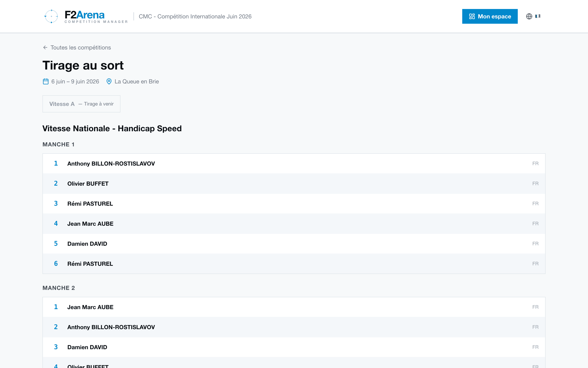Click position number 6 in Manche 1
This screenshot has height=368, width=588.
[56, 264]
